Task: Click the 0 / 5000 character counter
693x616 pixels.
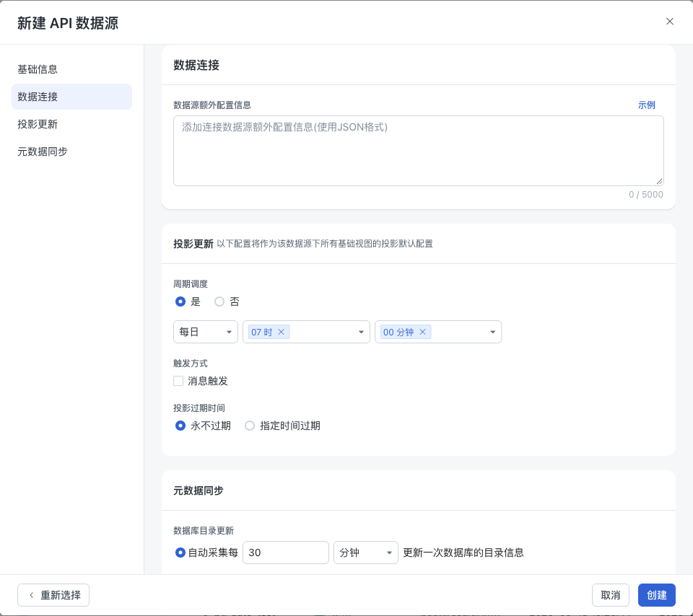Action: coord(645,195)
